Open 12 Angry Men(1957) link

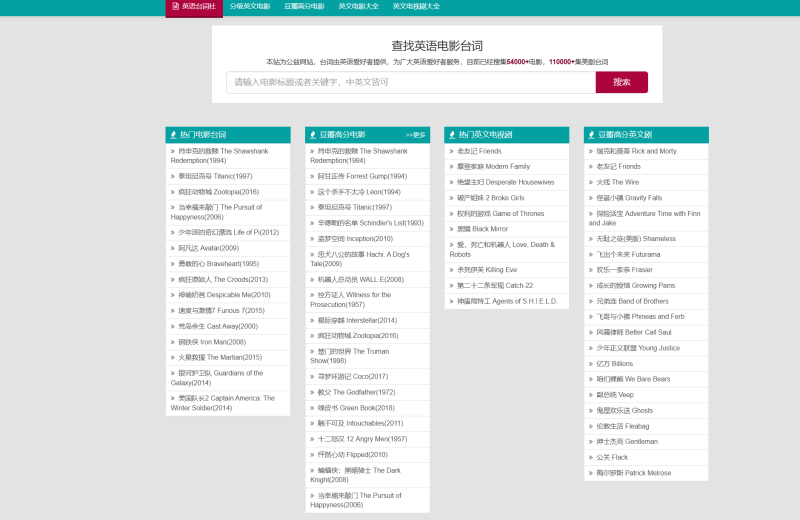click(x=362, y=440)
